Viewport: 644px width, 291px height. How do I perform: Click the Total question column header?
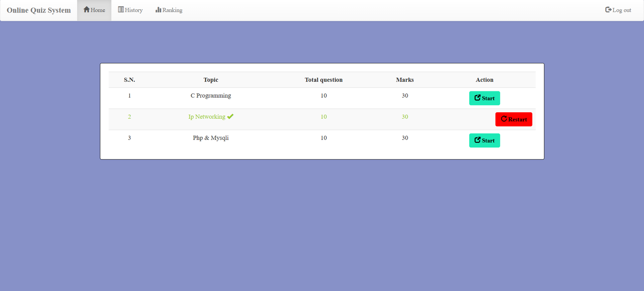point(324,80)
